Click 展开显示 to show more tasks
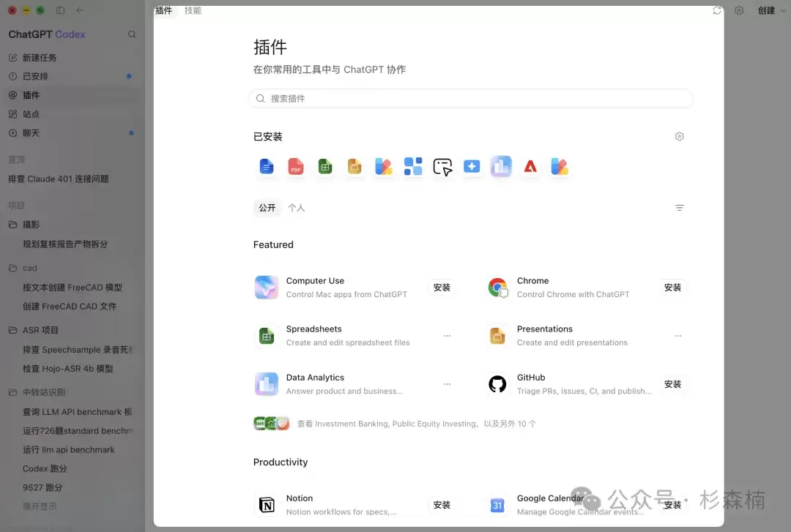This screenshot has width=791, height=532. click(40, 506)
